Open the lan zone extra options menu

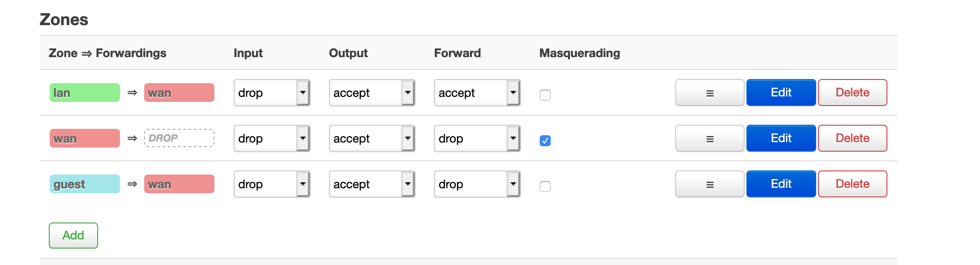709,92
